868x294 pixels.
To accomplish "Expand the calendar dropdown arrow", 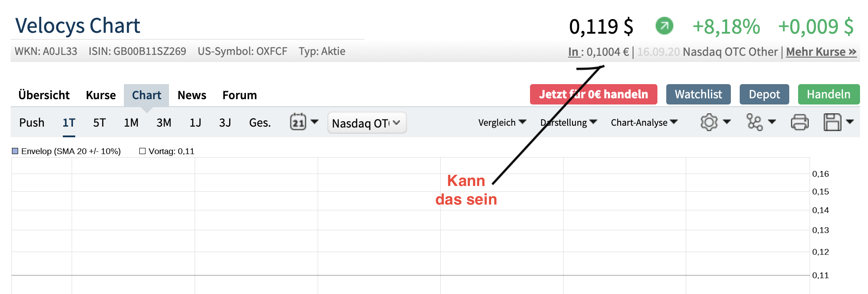I will [315, 122].
